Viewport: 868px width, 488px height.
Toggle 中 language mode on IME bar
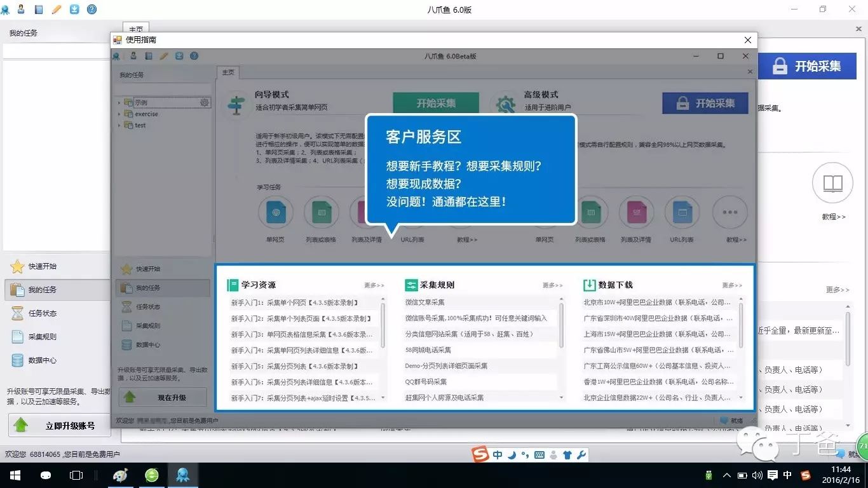498,455
